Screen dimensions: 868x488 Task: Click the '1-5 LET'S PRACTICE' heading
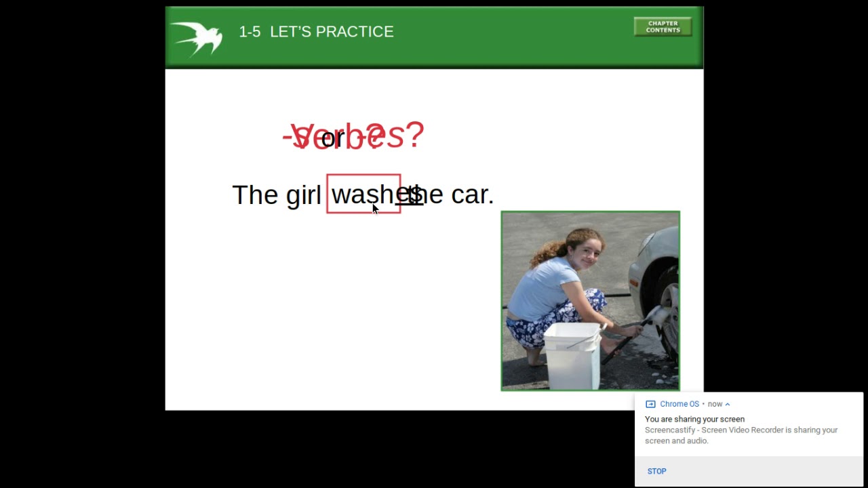point(316,32)
